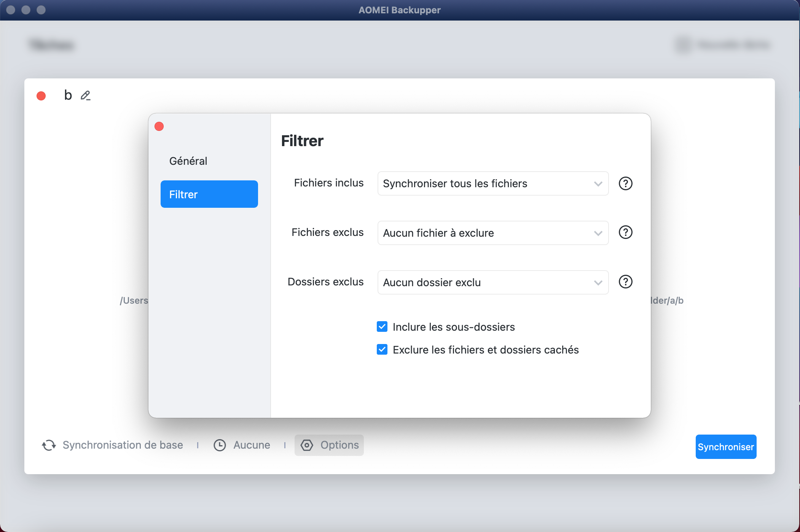Click the gear icon in Options button
Screen dimensions: 800x532
pyautogui.click(x=307, y=445)
